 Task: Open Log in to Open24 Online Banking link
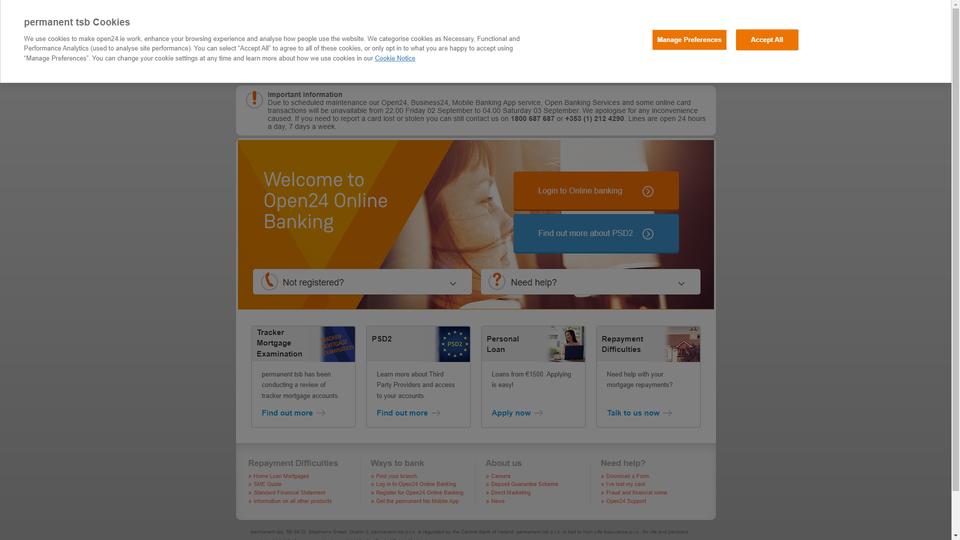tap(416, 484)
